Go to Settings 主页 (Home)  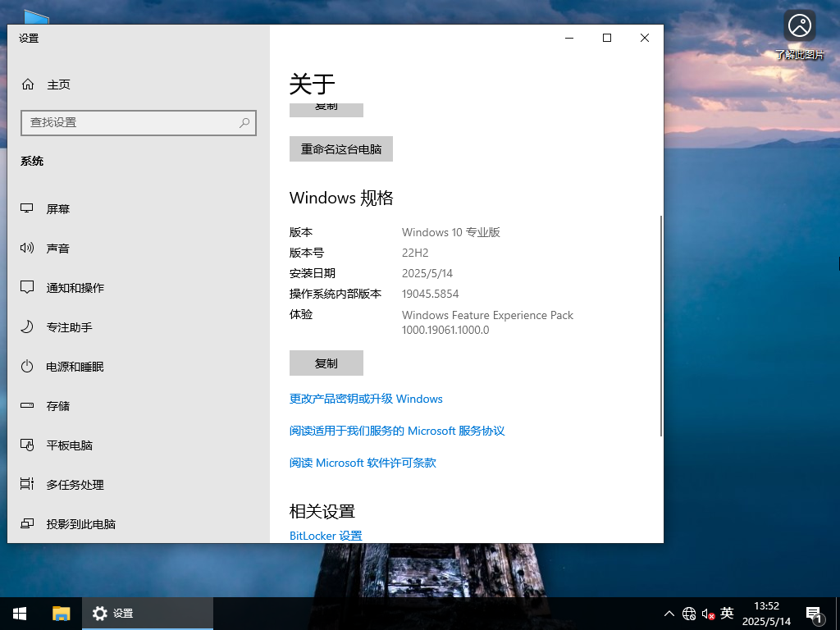click(57, 84)
